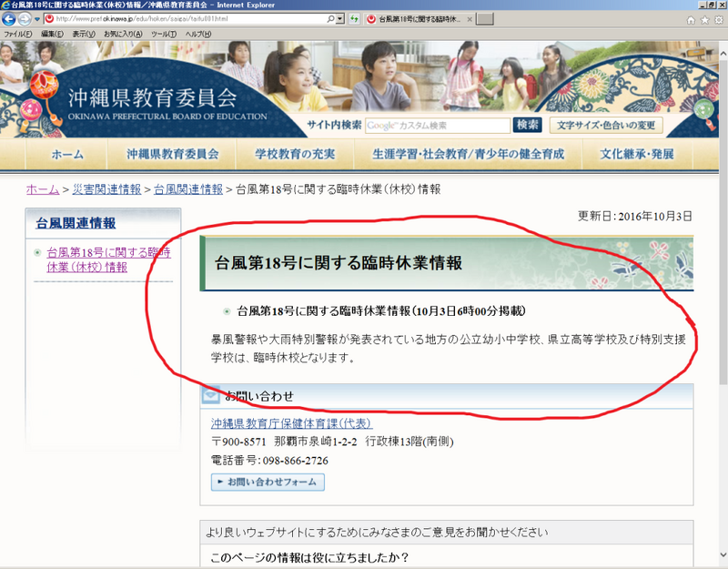Open the ツール(T) menu

pos(164,34)
